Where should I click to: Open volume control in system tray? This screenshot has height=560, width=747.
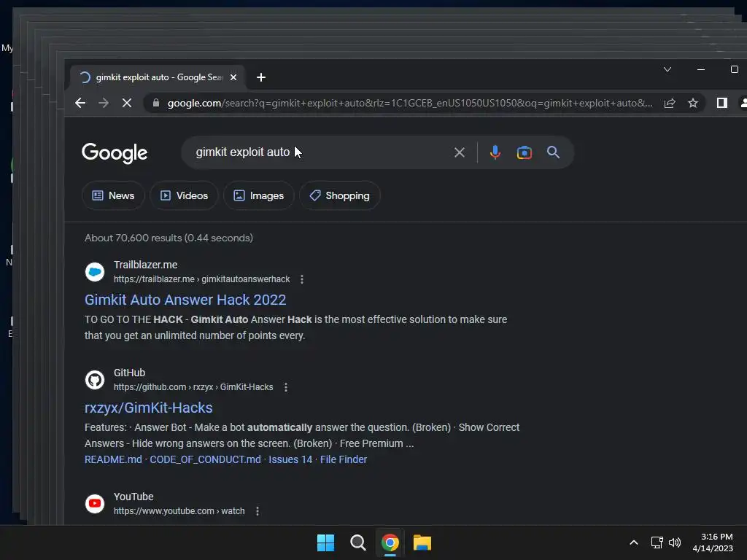pos(675,542)
